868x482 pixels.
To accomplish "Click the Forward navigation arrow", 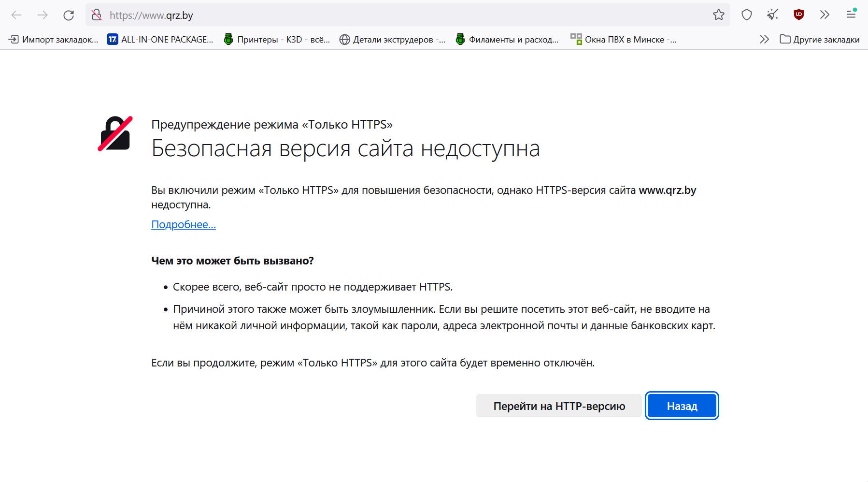I will 43,15.
